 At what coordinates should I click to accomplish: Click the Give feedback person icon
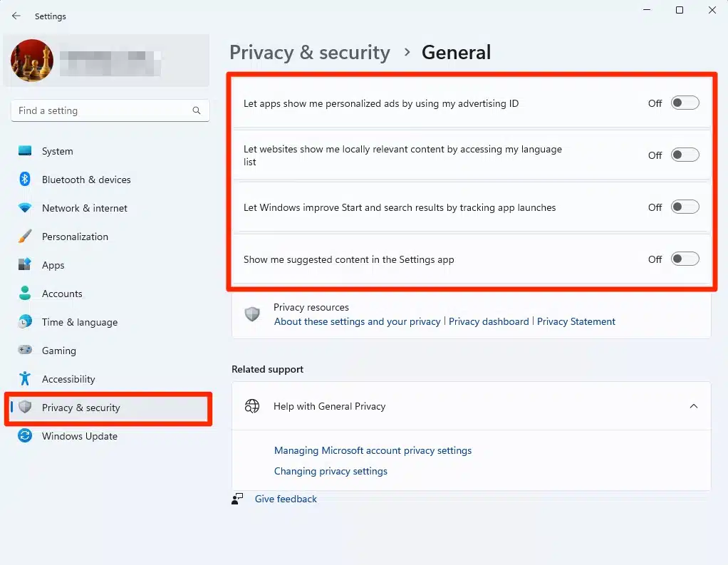click(x=237, y=499)
